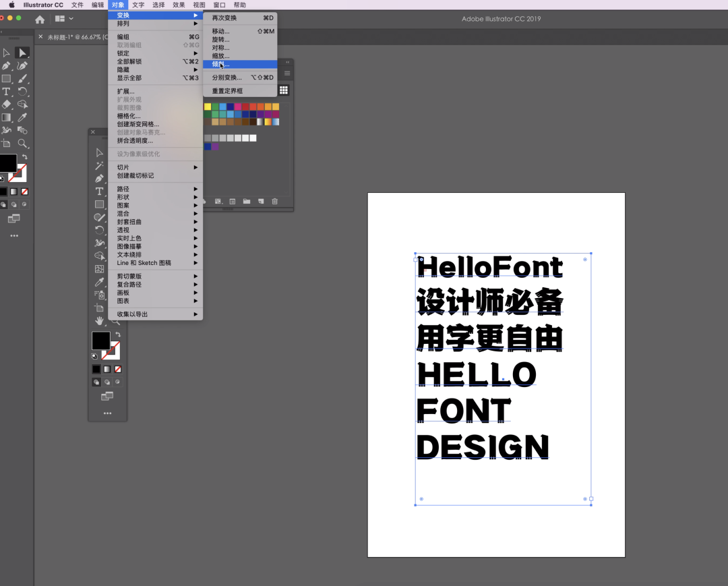Image resolution: width=728 pixels, height=586 pixels.
Task: Swap fill and stroke in docked toolbar
Action: [x=25, y=157]
